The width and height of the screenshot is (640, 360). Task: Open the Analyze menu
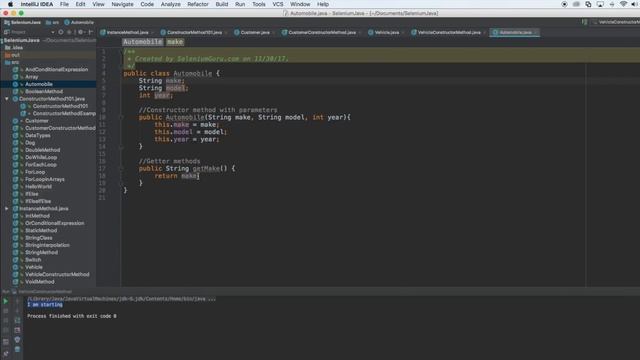click(171, 4)
